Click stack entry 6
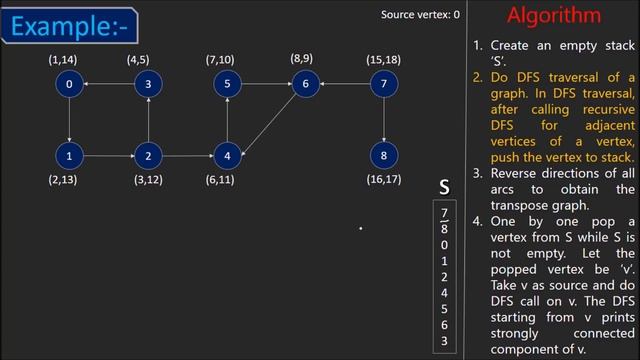Image resolution: width=640 pixels, height=360 pixels. (444, 325)
